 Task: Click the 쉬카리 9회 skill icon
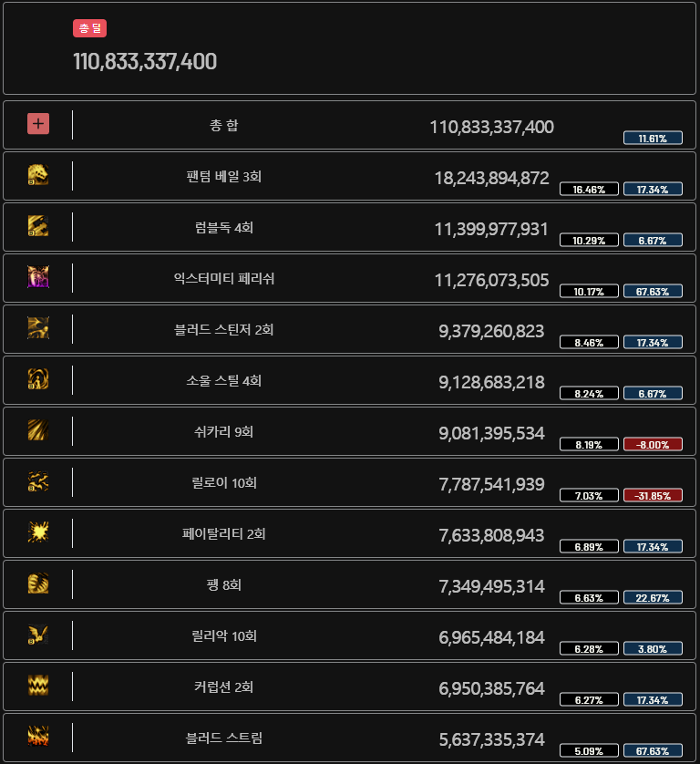pos(38,430)
